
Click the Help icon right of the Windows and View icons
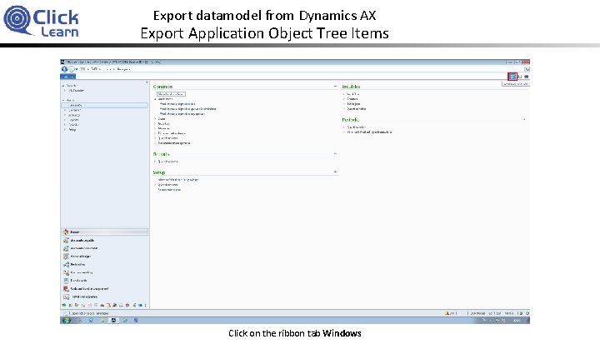tap(527, 77)
